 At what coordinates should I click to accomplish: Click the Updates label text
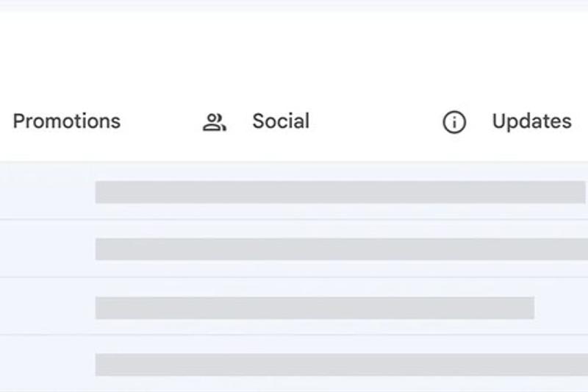pos(531,121)
